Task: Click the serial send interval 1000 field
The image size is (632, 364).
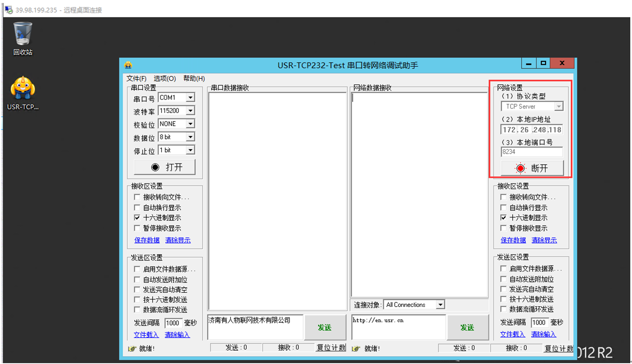Action: 173,323
